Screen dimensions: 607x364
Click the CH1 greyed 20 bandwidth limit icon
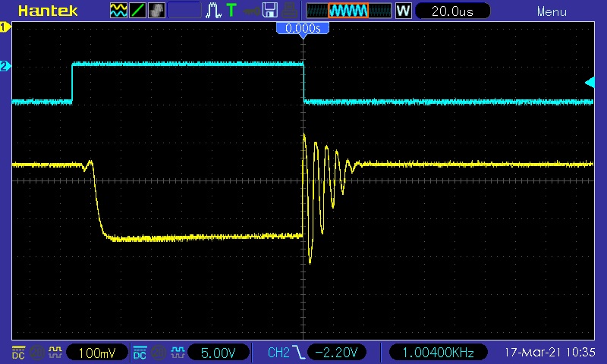[37, 353]
